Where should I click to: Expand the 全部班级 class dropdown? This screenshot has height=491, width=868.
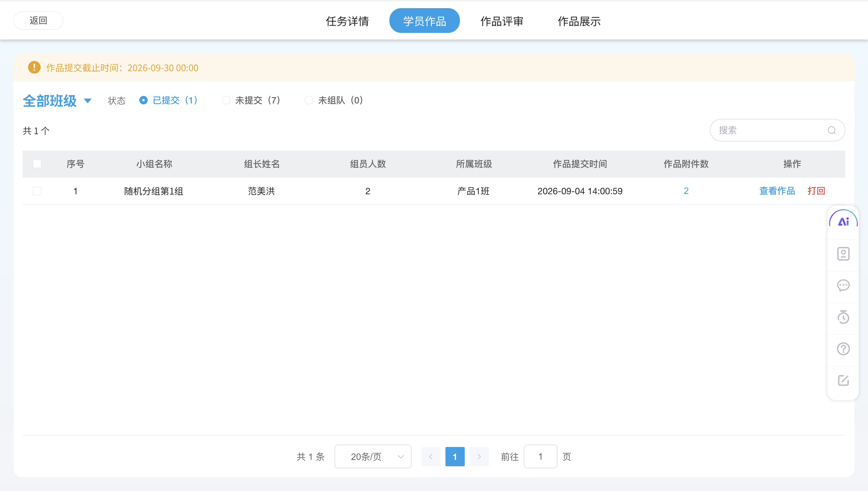point(57,100)
